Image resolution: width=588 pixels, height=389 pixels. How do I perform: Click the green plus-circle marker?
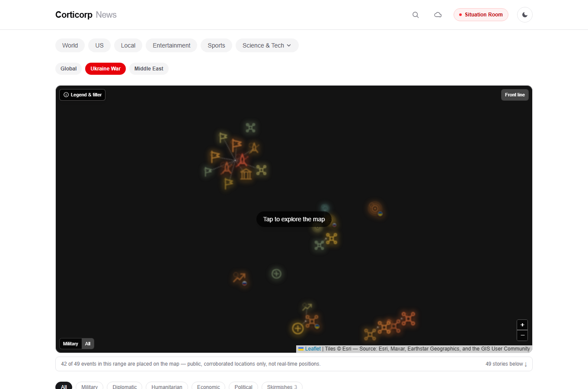click(x=276, y=274)
